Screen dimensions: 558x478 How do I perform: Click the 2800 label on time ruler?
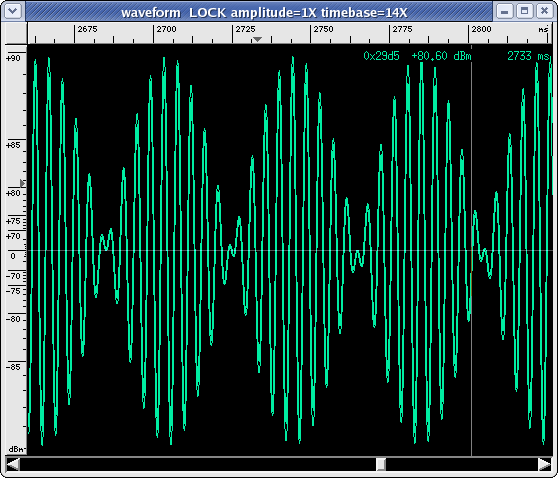(481, 29)
